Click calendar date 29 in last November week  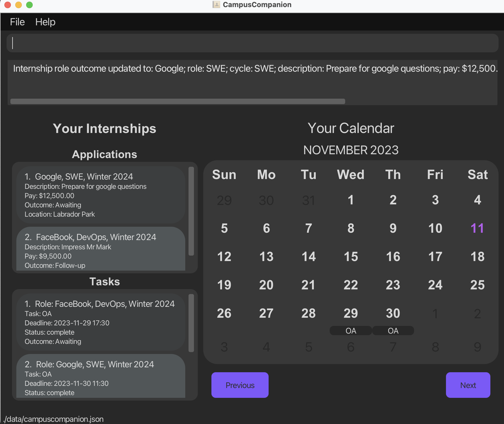point(351,313)
